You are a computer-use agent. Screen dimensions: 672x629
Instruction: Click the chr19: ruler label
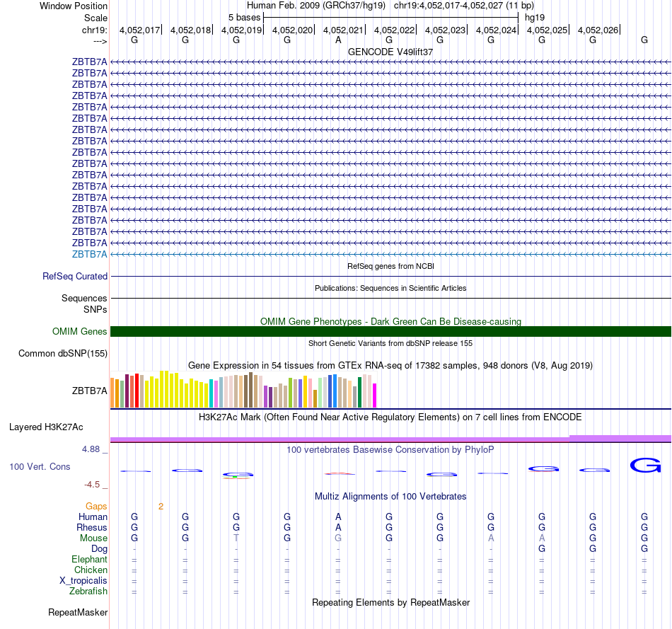(x=94, y=30)
